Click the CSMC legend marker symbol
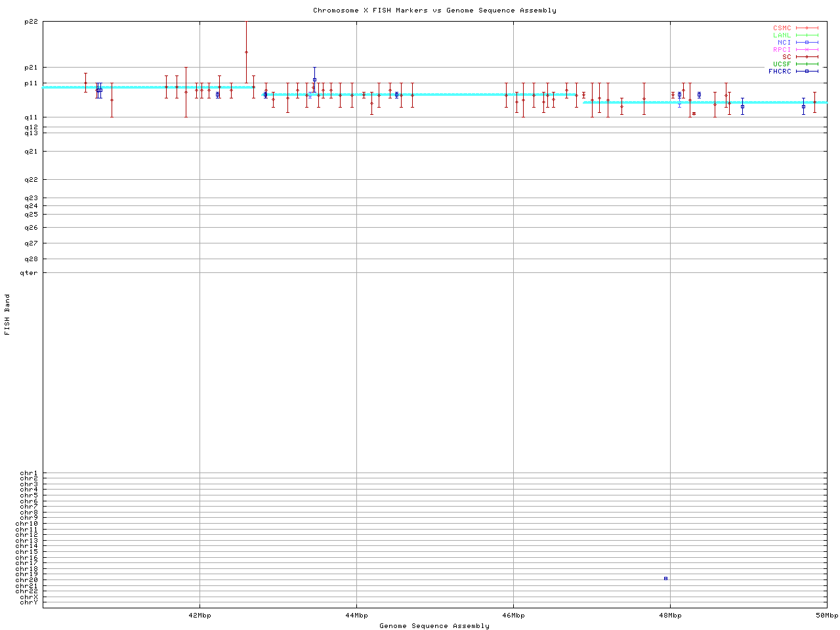The image size is (840, 630). pyautogui.click(x=807, y=28)
